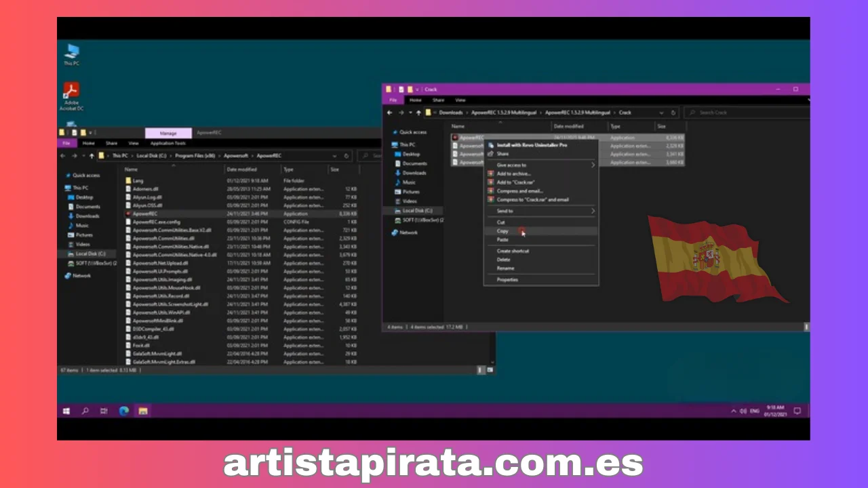Launch Microsoft Edge from taskbar
This screenshot has width=868, height=488.
124,411
